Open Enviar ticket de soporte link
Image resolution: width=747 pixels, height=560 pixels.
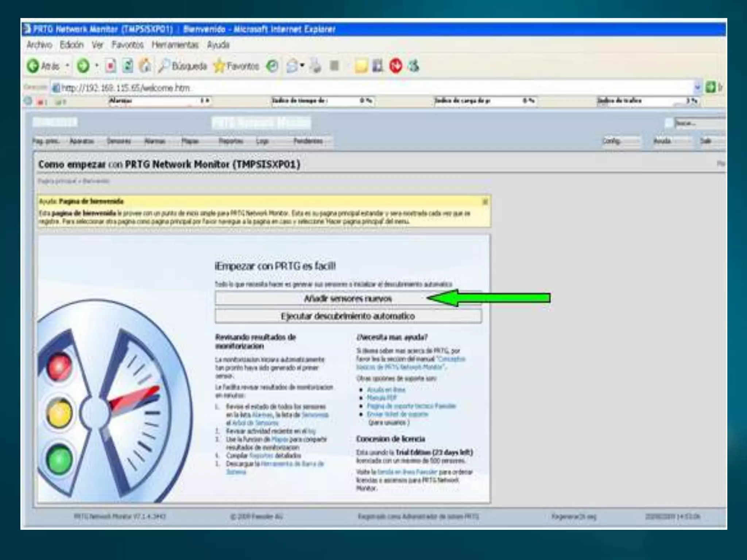coord(397,414)
